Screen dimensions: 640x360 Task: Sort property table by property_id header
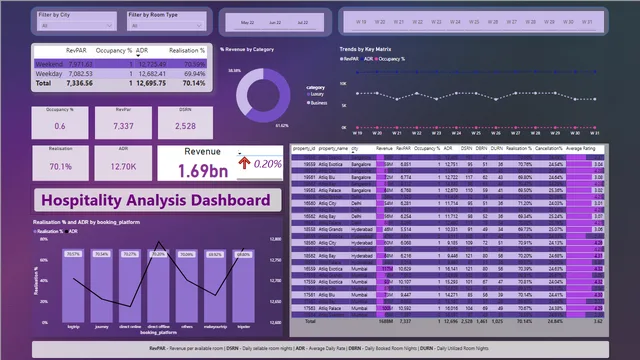(x=304, y=149)
